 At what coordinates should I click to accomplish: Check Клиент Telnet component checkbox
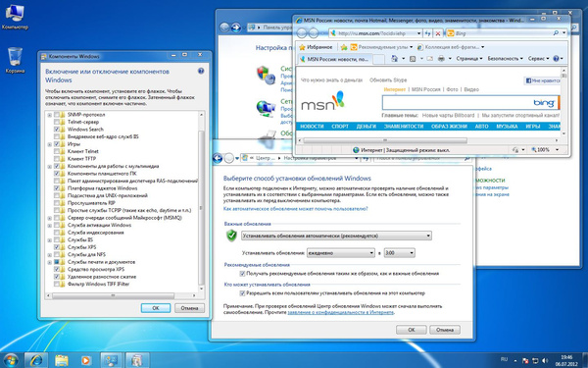tap(57, 151)
